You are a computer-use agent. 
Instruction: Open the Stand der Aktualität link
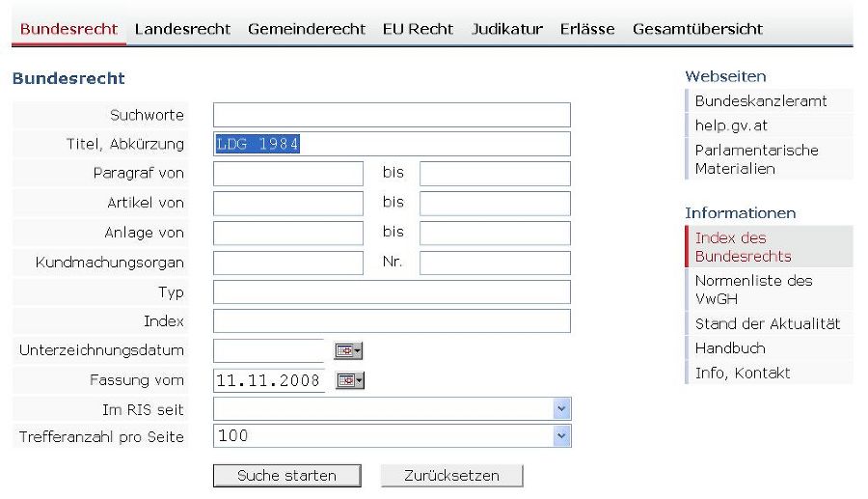pyautogui.click(x=768, y=324)
